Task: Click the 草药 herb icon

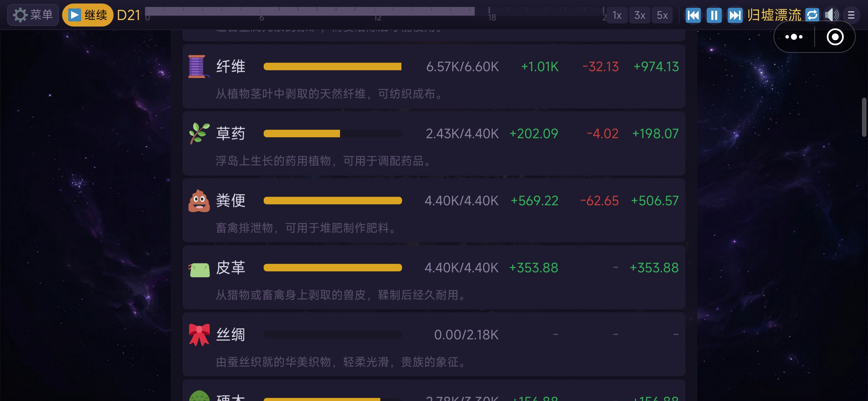Action: click(199, 133)
